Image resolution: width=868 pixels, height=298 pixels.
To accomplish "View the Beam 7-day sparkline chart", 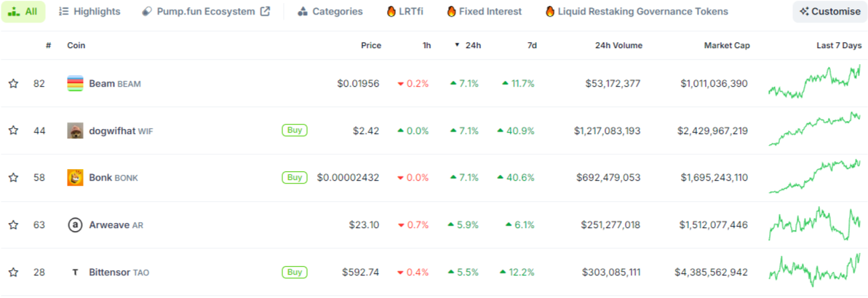I will 814,82.
